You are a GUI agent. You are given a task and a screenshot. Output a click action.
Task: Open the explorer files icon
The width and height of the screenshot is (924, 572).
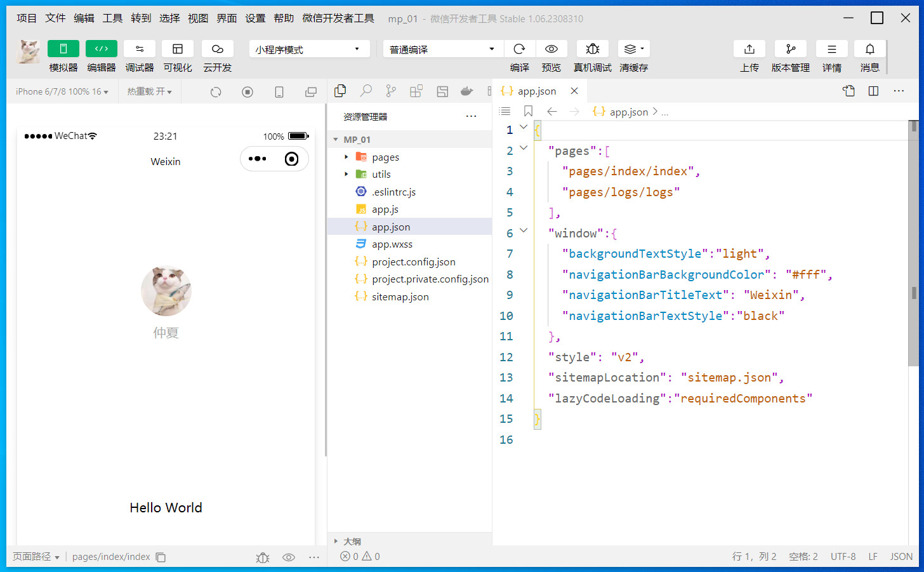point(340,91)
